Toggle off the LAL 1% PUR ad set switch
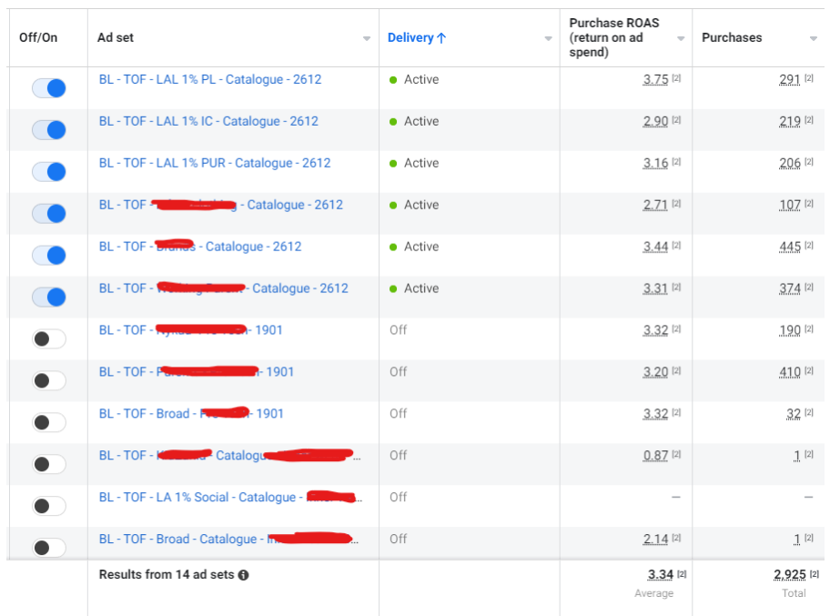 pos(49,172)
